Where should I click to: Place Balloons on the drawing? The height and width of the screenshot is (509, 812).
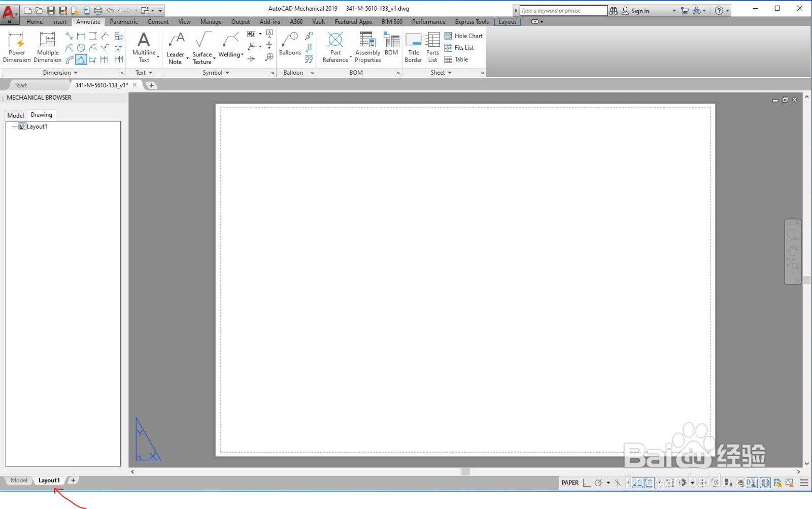(290, 44)
